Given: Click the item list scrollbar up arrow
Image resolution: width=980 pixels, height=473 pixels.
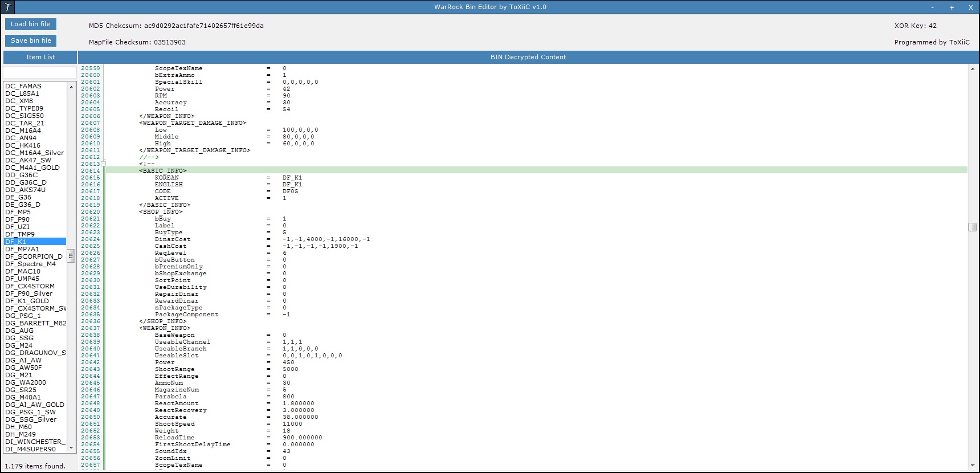Looking at the screenshot, I should pos(71,87).
